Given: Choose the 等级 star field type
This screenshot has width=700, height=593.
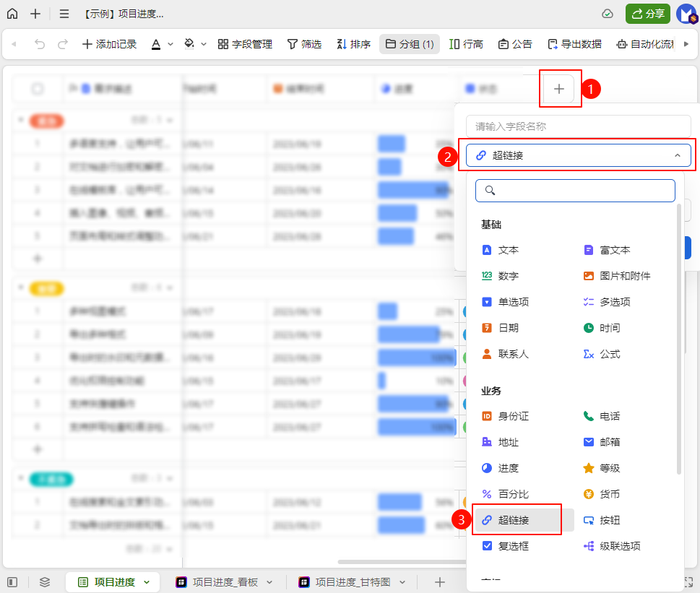Looking at the screenshot, I should pyautogui.click(x=610, y=468).
